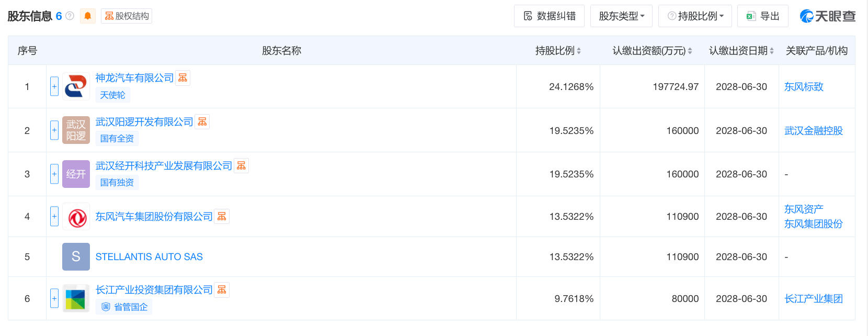
Task: Open the 长江产业投资集团有限公司 link
Action: pyautogui.click(x=154, y=290)
